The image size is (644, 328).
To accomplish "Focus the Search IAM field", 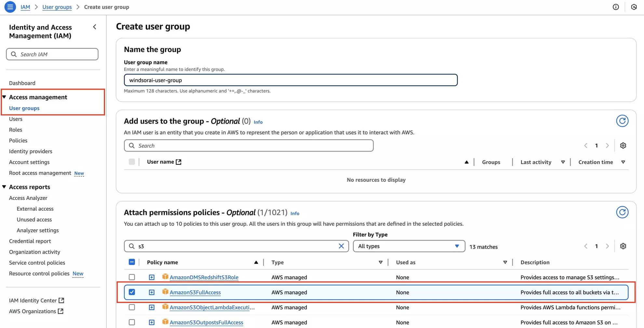I will point(52,54).
